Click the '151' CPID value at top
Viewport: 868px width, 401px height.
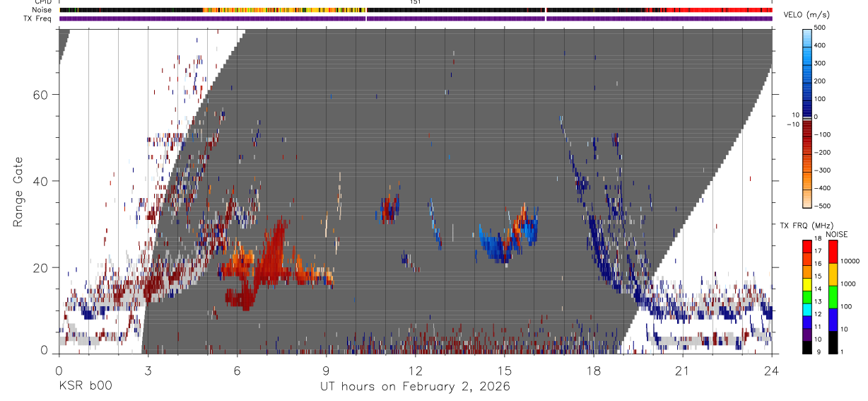point(416,2)
